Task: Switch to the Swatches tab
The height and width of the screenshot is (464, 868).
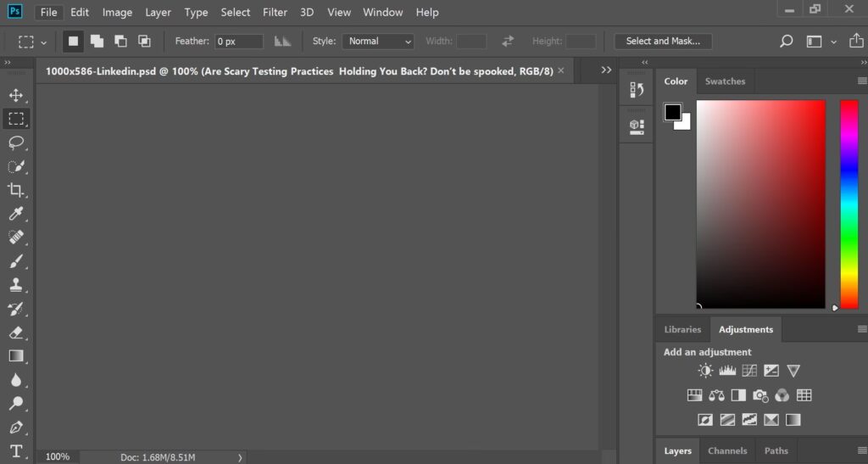Action: click(x=725, y=81)
